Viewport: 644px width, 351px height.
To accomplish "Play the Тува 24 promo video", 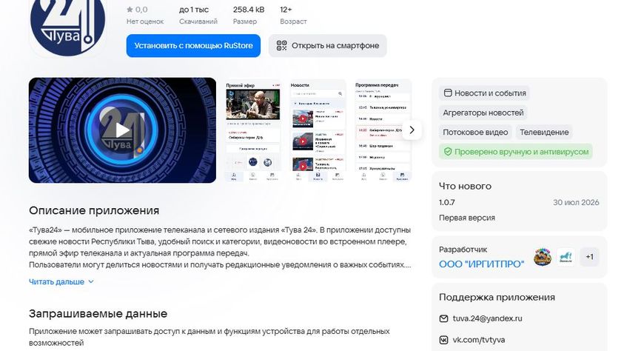I will click(122, 130).
